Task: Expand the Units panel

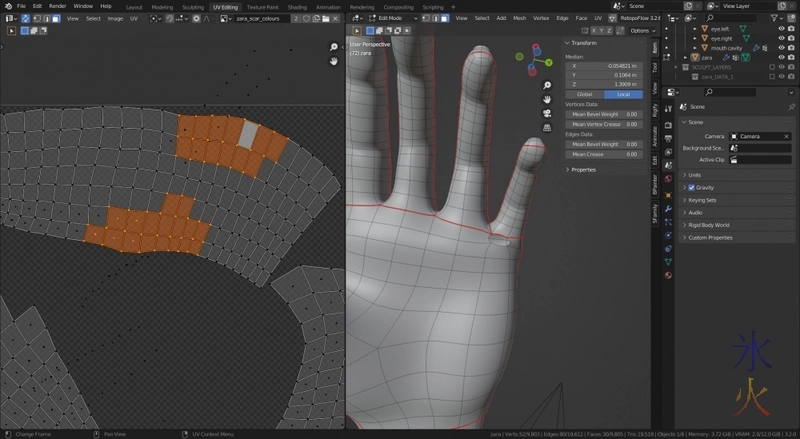Action: (694, 175)
